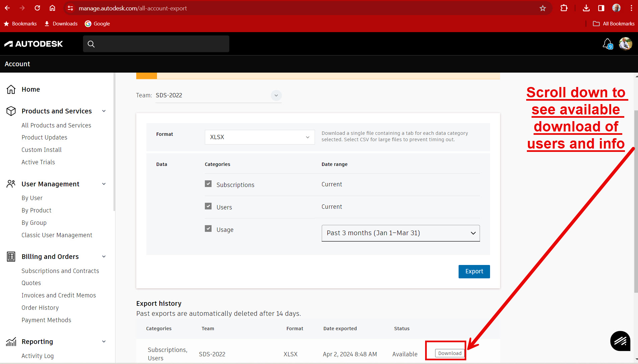The height and width of the screenshot is (364, 638).
Task: Open Custom Install
Action: pyautogui.click(x=42, y=150)
